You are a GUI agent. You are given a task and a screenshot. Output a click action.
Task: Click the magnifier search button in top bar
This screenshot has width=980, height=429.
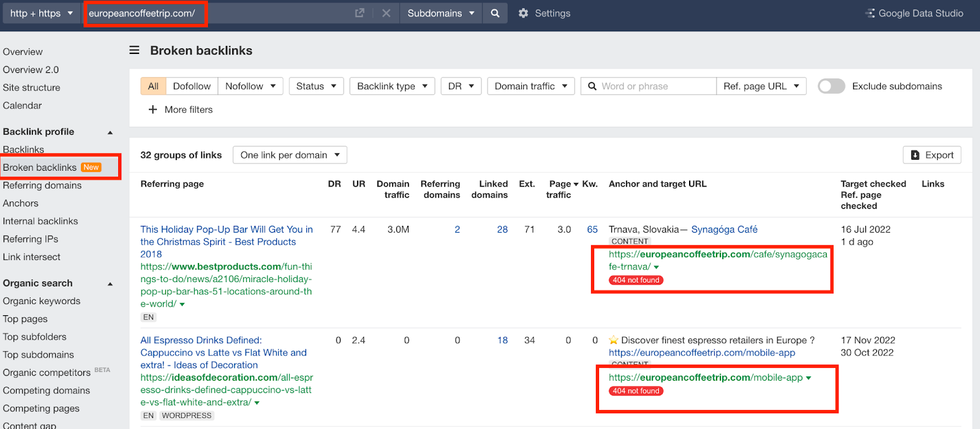[x=495, y=13]
